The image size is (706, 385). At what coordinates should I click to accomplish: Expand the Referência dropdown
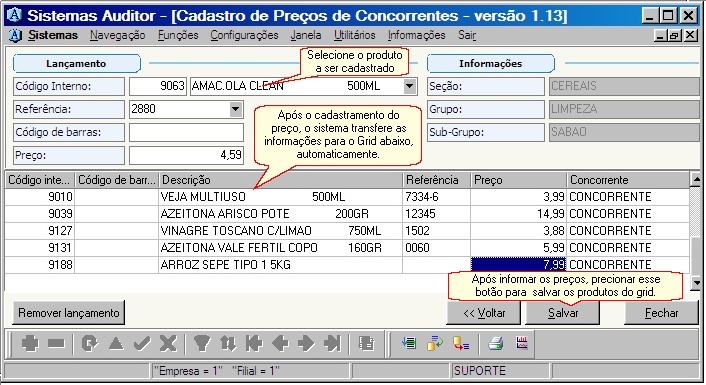tap(235, 109)
